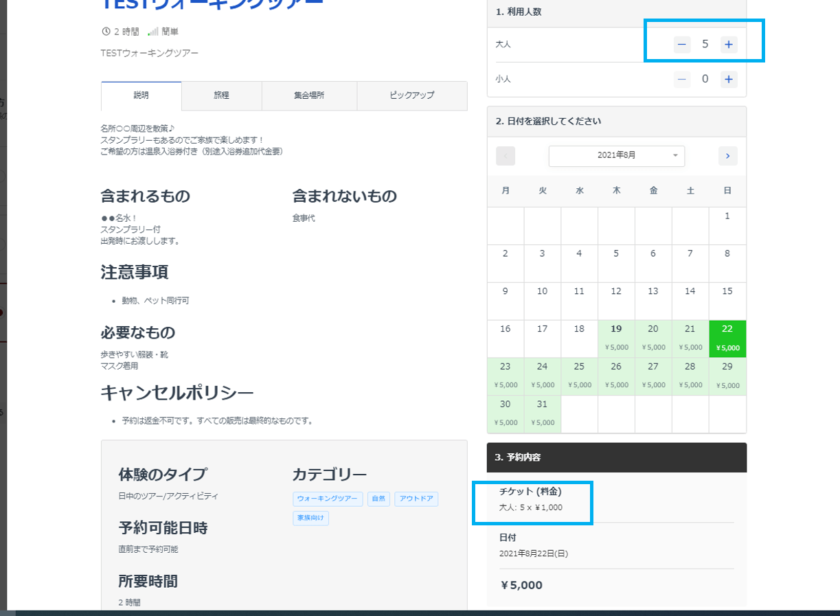Open the 2021年8月 month dropdown
This screenshot has height=616, width=840.
click(617, 156)
